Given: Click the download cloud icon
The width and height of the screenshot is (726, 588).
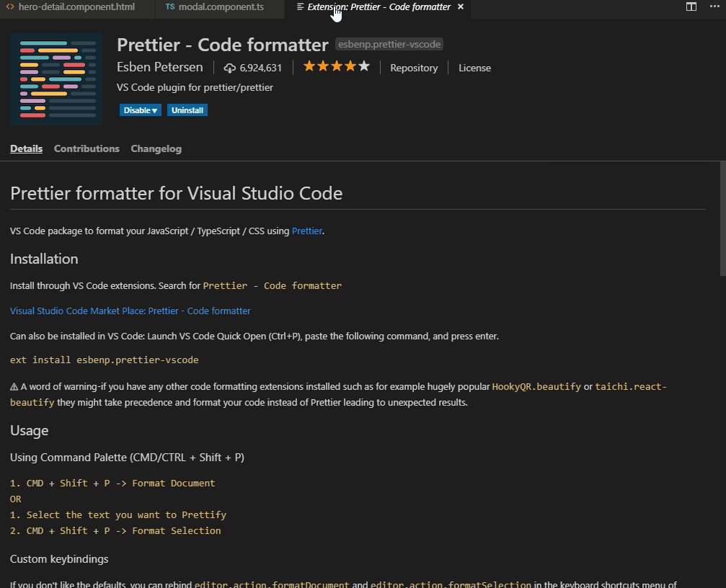Looking at the screenshot, I should coord(230,68).
